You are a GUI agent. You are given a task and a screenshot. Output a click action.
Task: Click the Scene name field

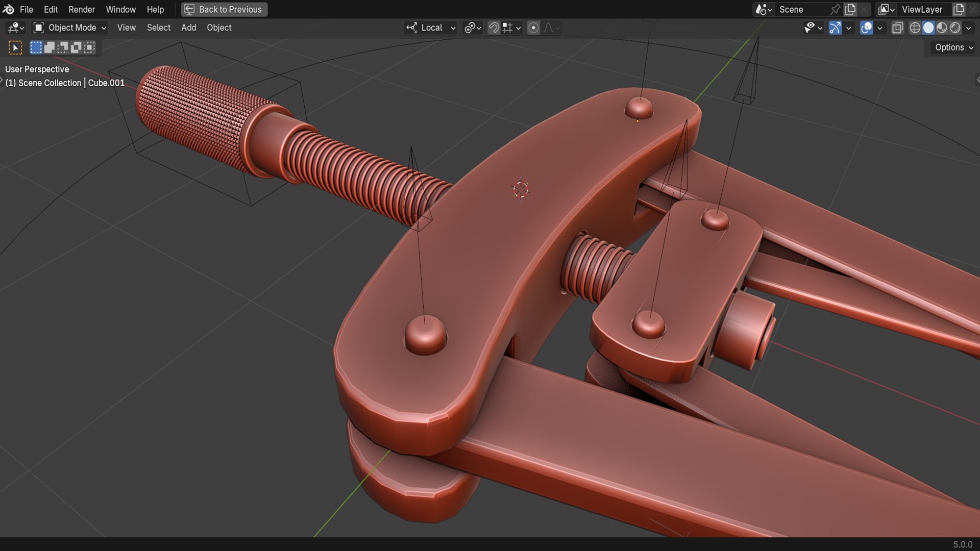click(801, 9)
